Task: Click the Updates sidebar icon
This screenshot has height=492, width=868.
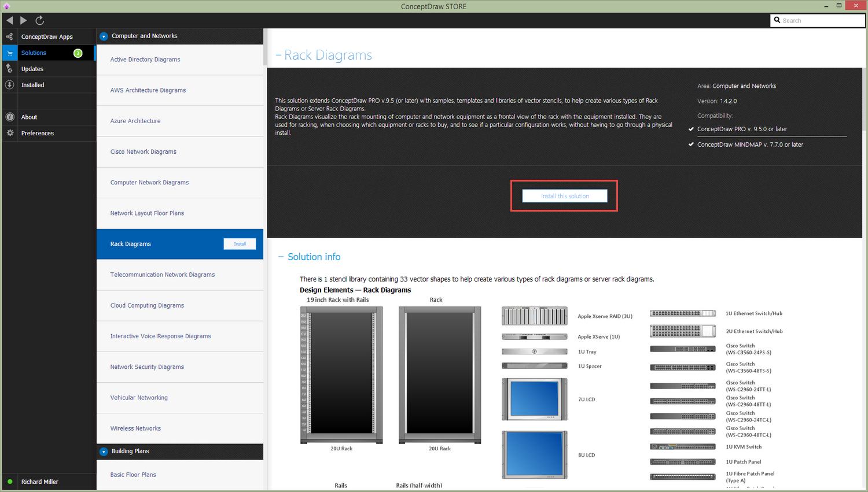Action: click(x=9, y=69)
